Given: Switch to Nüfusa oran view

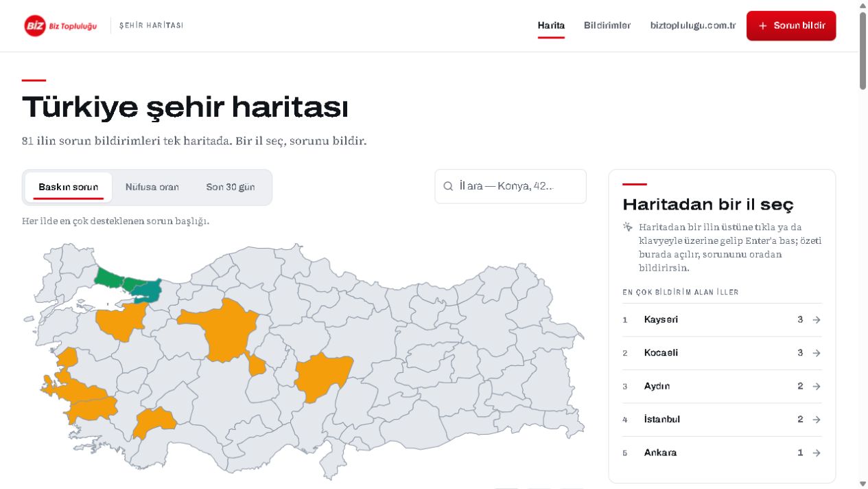Looking at the screenshot, I should click(x=152, y=187).
